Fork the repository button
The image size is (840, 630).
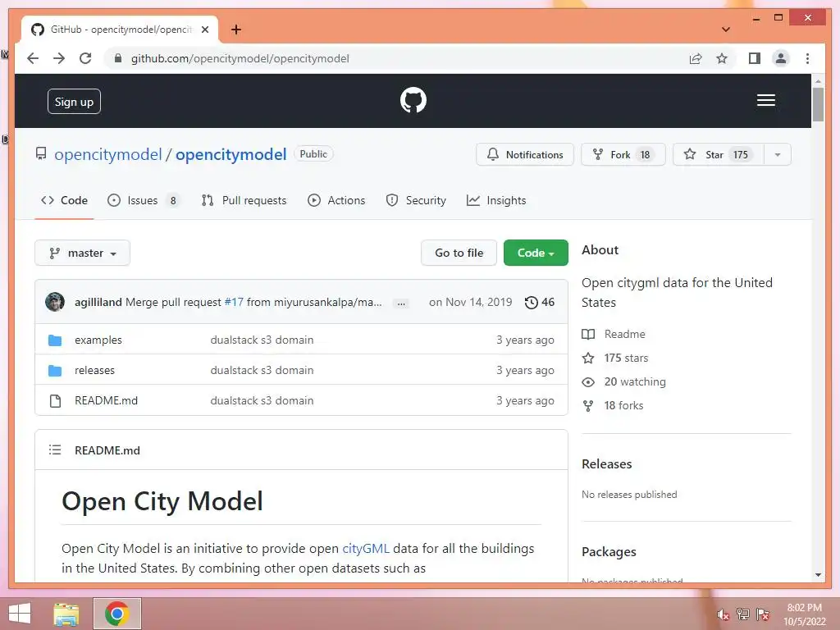pyautogui.click(x=623, y=155)
